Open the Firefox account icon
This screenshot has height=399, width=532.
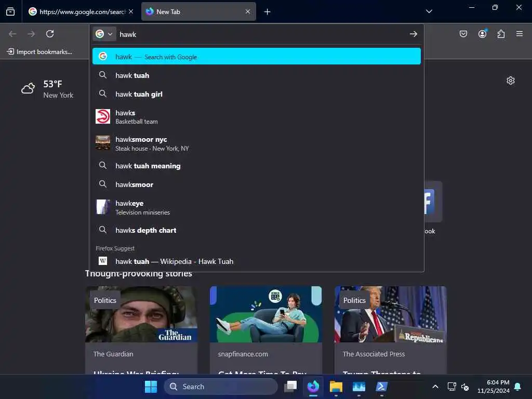(x=482, y=34)
